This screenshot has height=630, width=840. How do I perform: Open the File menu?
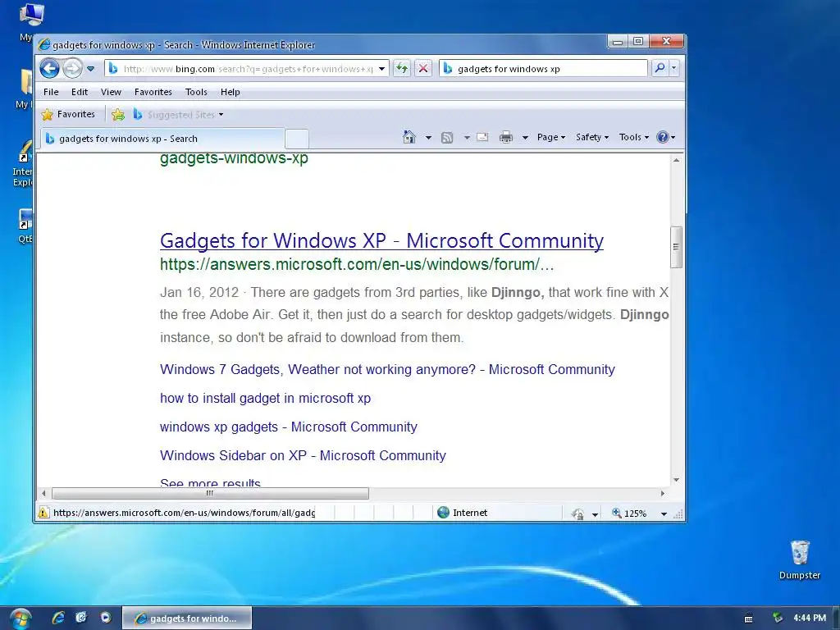51,92
